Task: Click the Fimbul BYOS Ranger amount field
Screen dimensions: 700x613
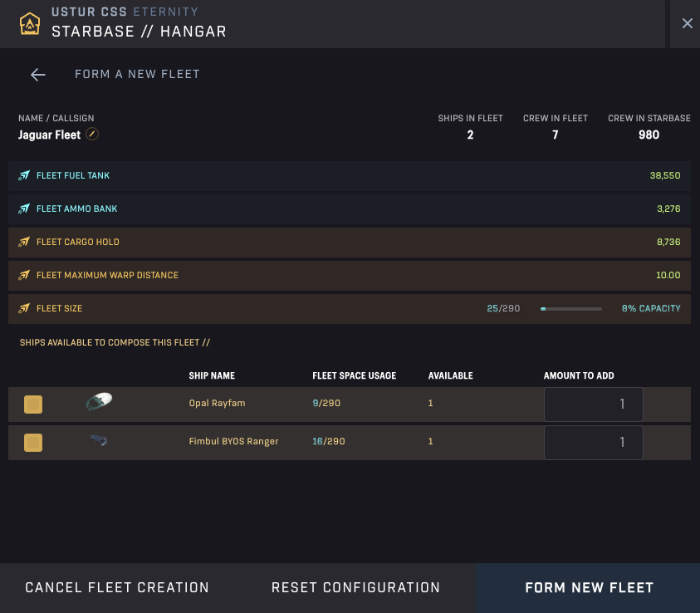Action: coord(593,443)
